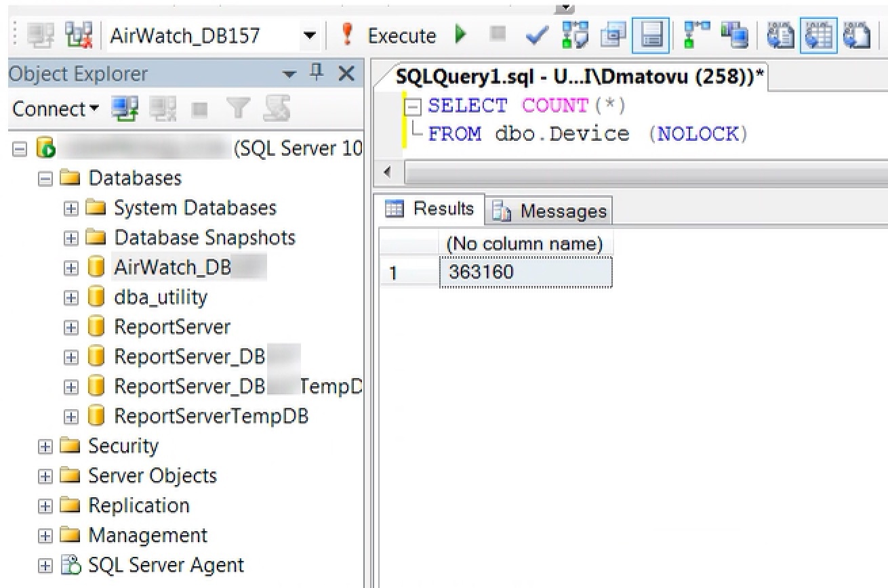Open the AirWatch_DB157 database dropdown
888x588 pixels.
[x=310, y=36]
